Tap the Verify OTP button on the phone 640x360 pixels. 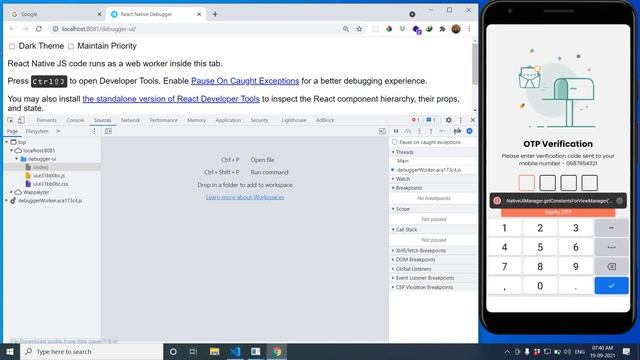tap(558, 213)
